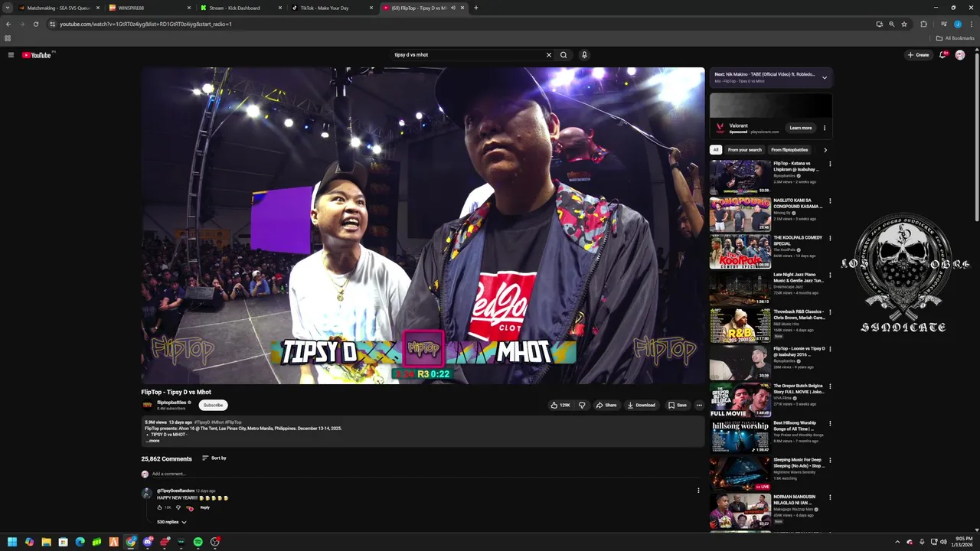Open the TipsyGoesRandom commenter profile
The width and height of the screenshot is (980, 551).
[x=175, y=491]
